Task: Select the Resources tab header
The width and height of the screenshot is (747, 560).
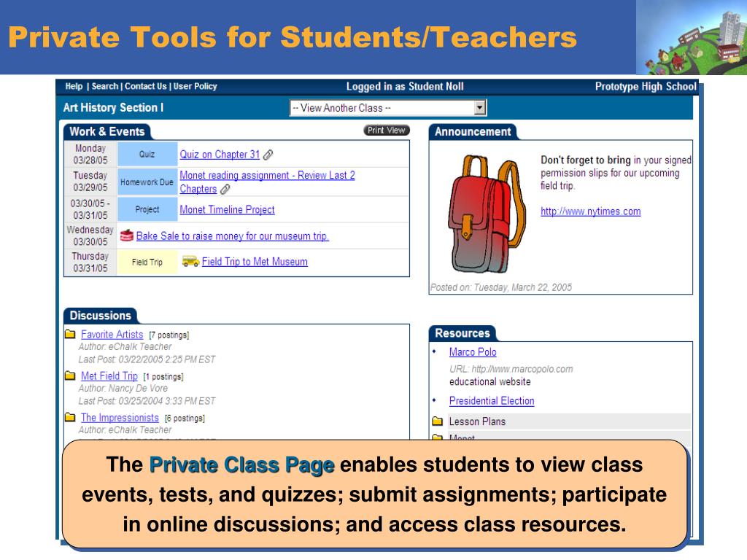Action: point(462,332)
